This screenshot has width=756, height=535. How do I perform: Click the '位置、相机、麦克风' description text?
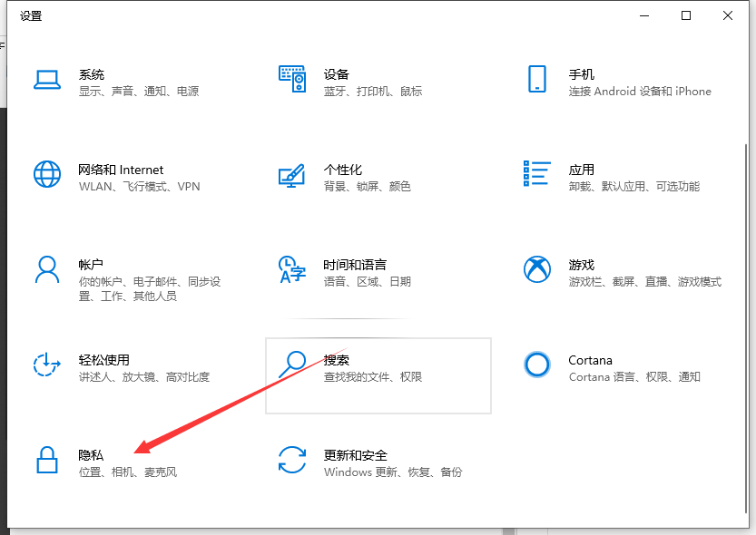[127, 472]
